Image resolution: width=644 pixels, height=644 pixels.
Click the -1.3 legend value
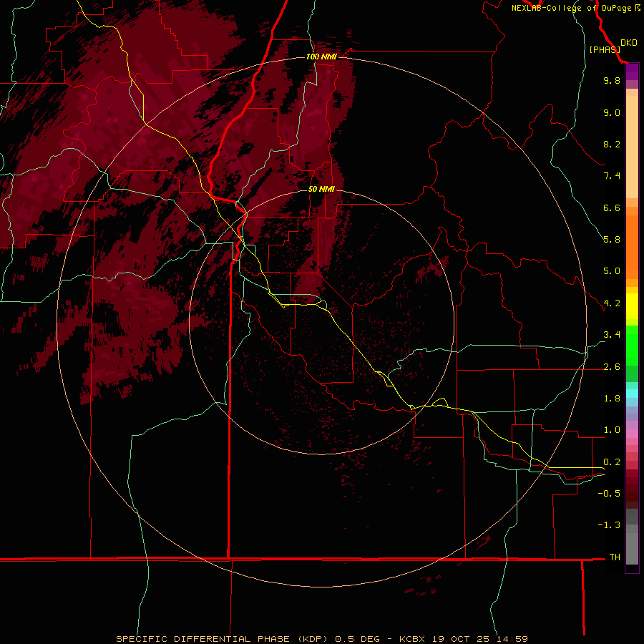(609, 525)
